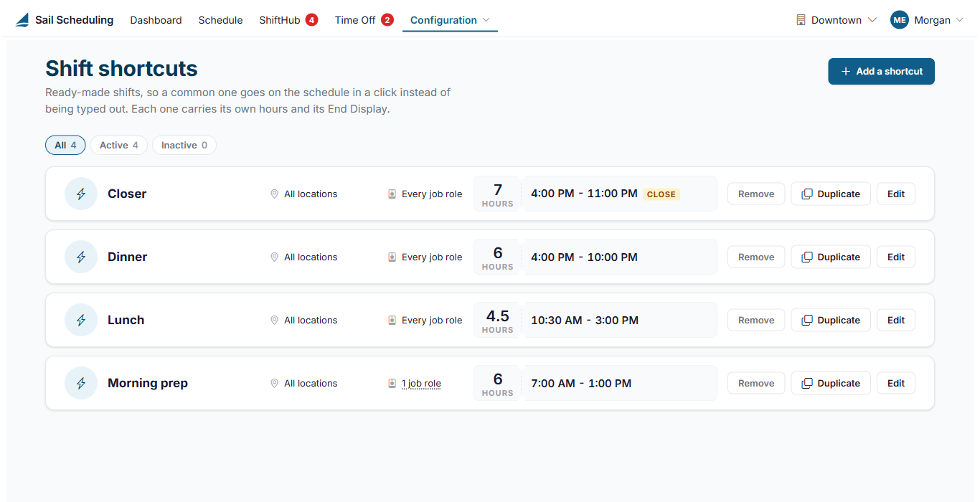The height and width of the screenshot is (502, 980).
Task: Show all 4 shortcuts filter
Action: [x=65, y=145]
